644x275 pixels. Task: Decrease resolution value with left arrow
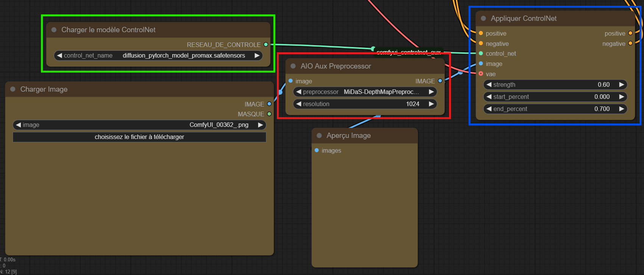click(299, 104)
